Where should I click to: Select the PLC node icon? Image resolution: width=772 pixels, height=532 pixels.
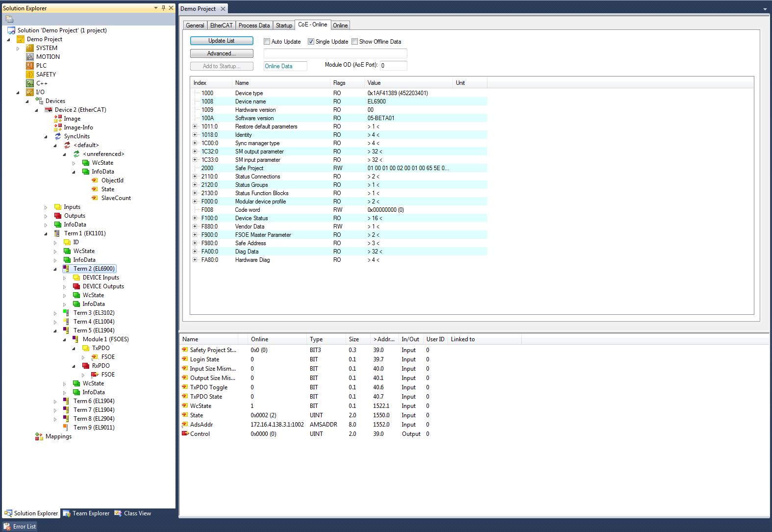(x=30, y=66)
